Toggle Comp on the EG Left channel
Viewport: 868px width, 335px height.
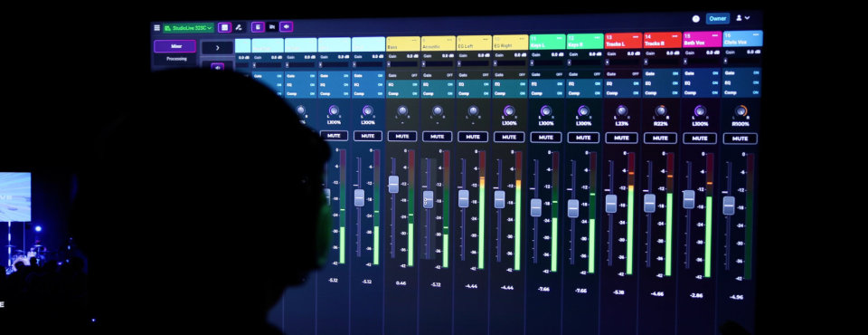[x=473, y=93]
